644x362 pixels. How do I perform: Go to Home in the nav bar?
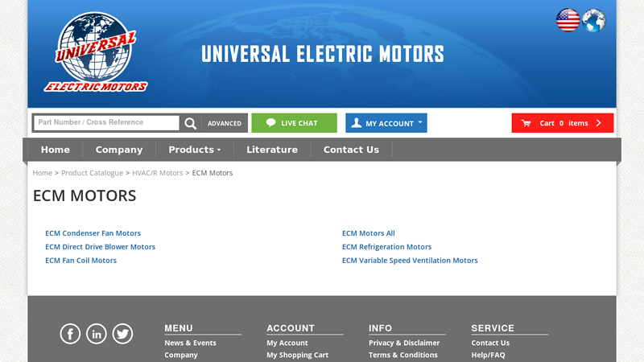coord(55,150)
